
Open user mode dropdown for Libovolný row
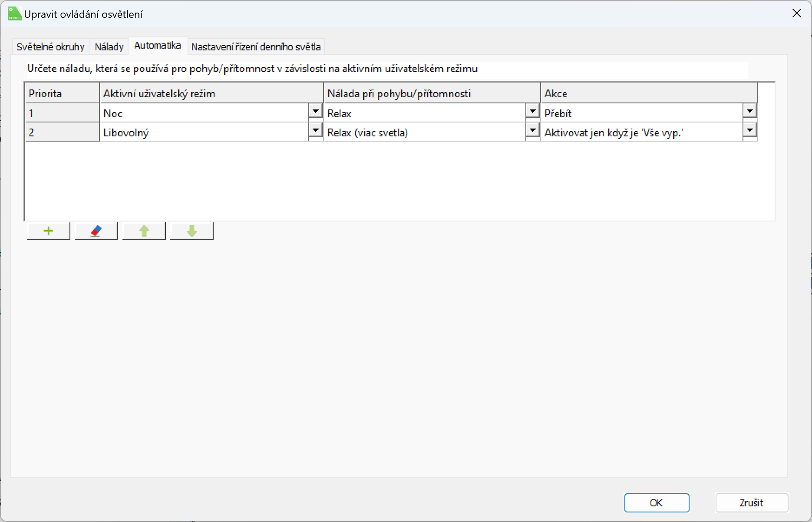point(316,130)
